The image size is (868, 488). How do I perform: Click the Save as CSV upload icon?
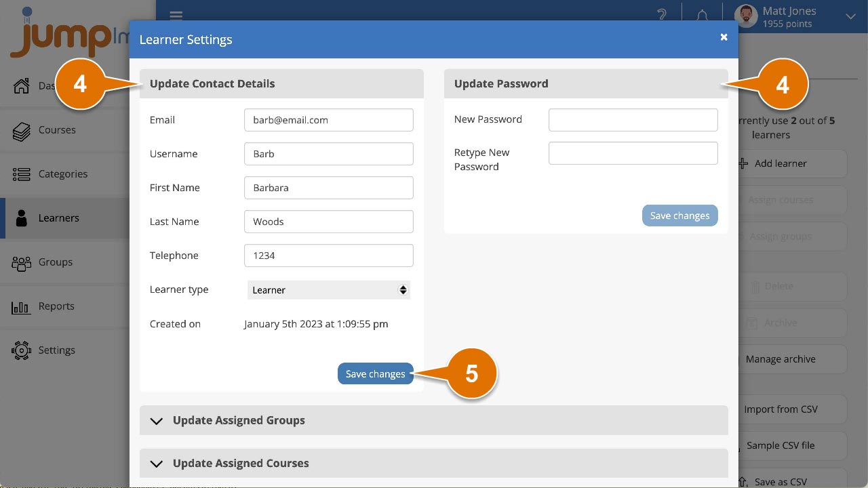coord(744,482)
